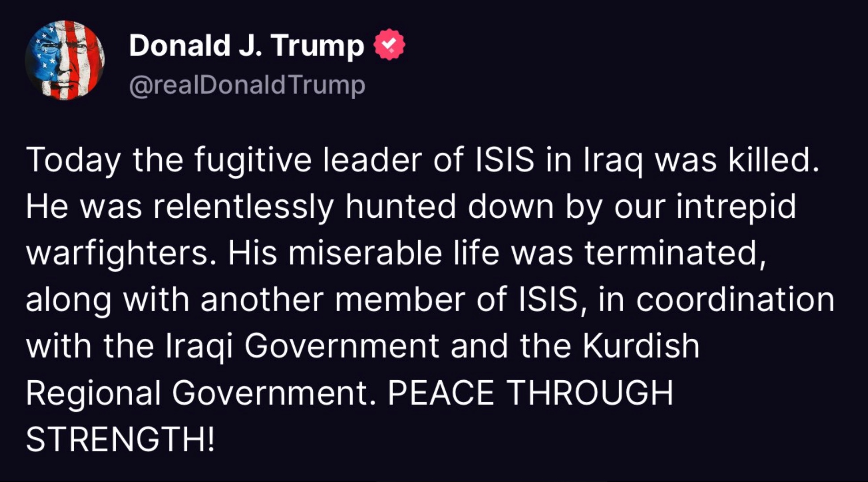Screen dimensions: 868x482
Task: Click "another member" in the fourth line
Action: tap(333, 300)
